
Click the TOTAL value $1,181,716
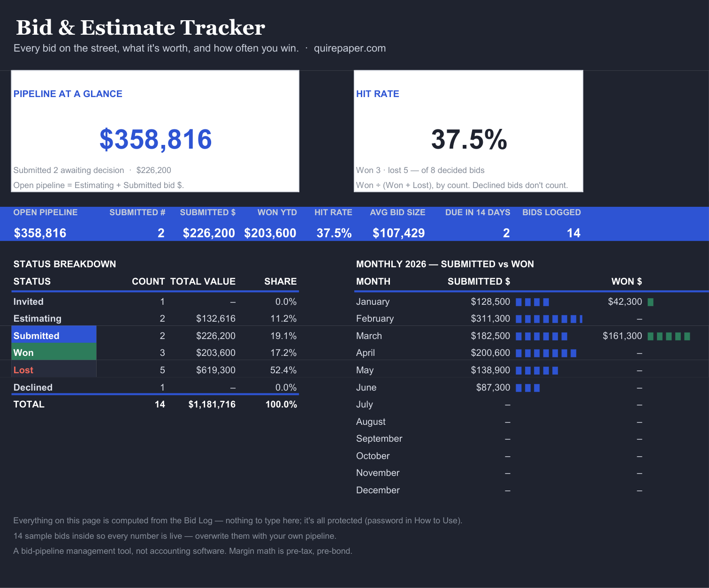coord(212,404)
